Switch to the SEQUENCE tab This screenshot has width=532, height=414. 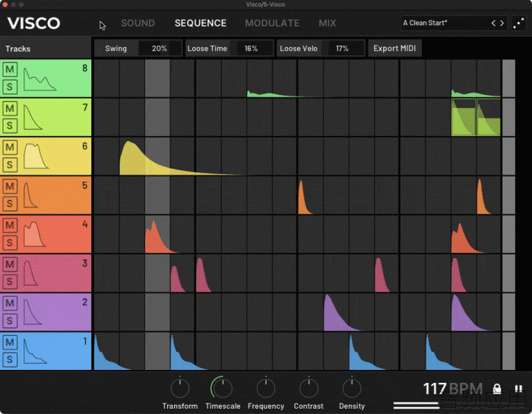pos(200,23)
